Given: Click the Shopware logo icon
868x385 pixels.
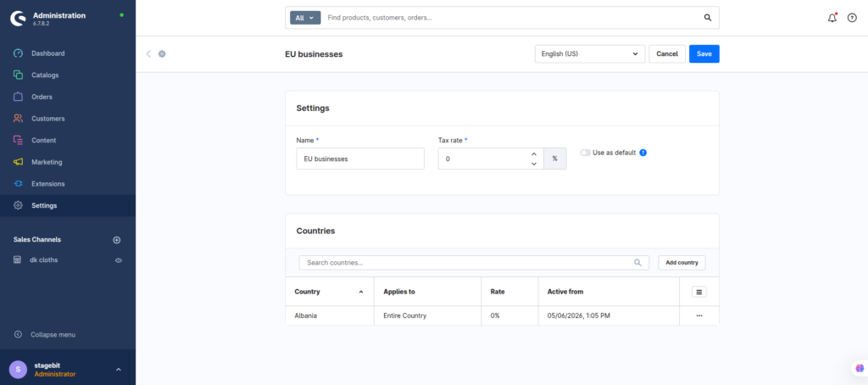Looking at the screenshot, I should pyautogui.click(x=18, y=19).
